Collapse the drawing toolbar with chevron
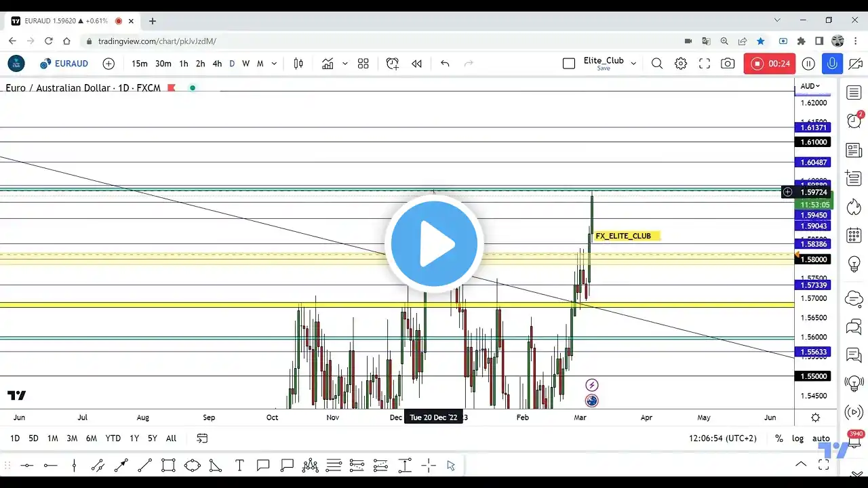 click(801, 465)
